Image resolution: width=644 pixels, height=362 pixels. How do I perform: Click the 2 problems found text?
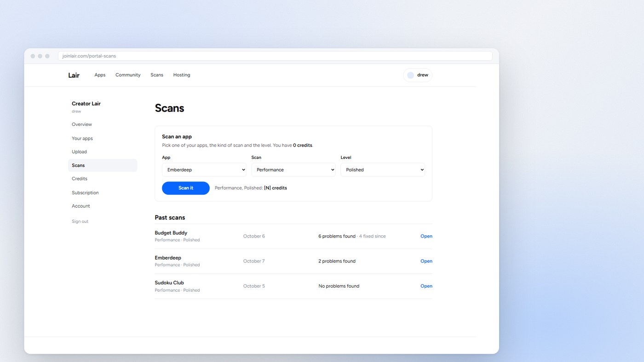(337, 261)
